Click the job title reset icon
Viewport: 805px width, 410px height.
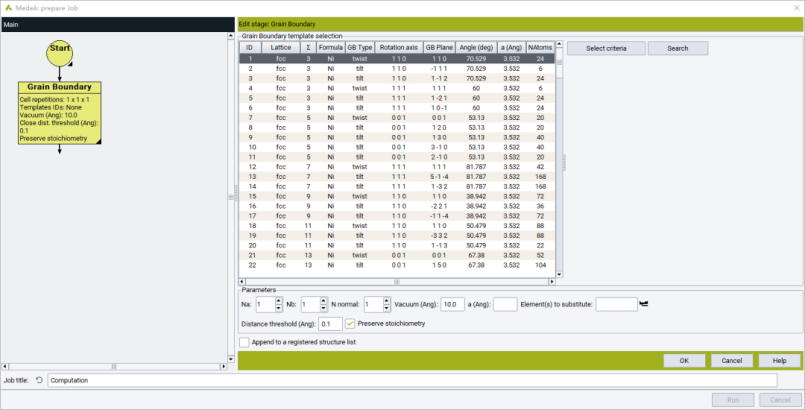(x=39, y=380)
